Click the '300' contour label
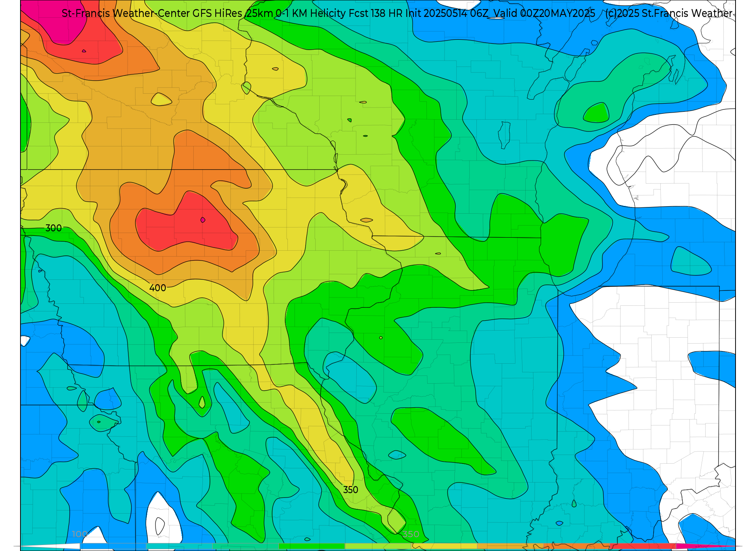The width and height of the screenshot is (756, 551). pyautogui.click(x=54, y=228)
